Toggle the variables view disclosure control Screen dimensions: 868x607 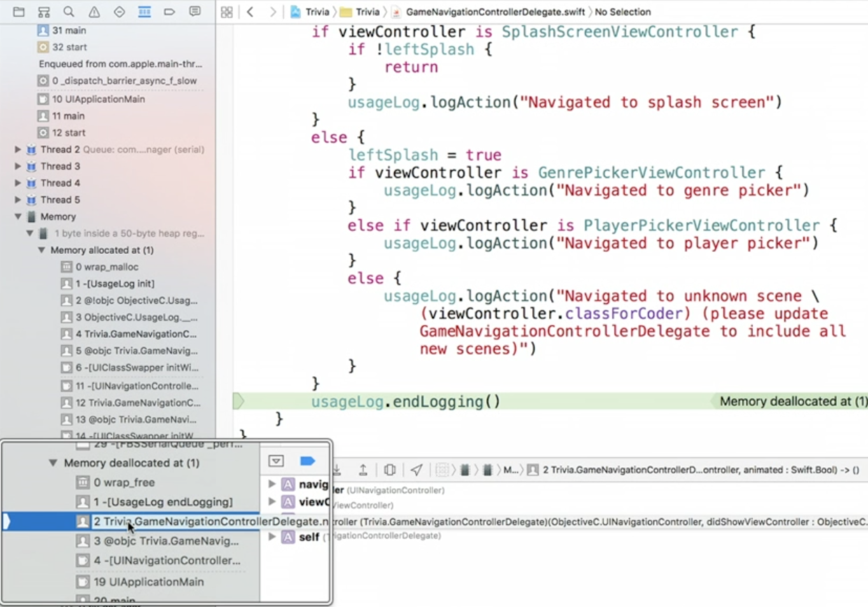(x=276, y=461)
